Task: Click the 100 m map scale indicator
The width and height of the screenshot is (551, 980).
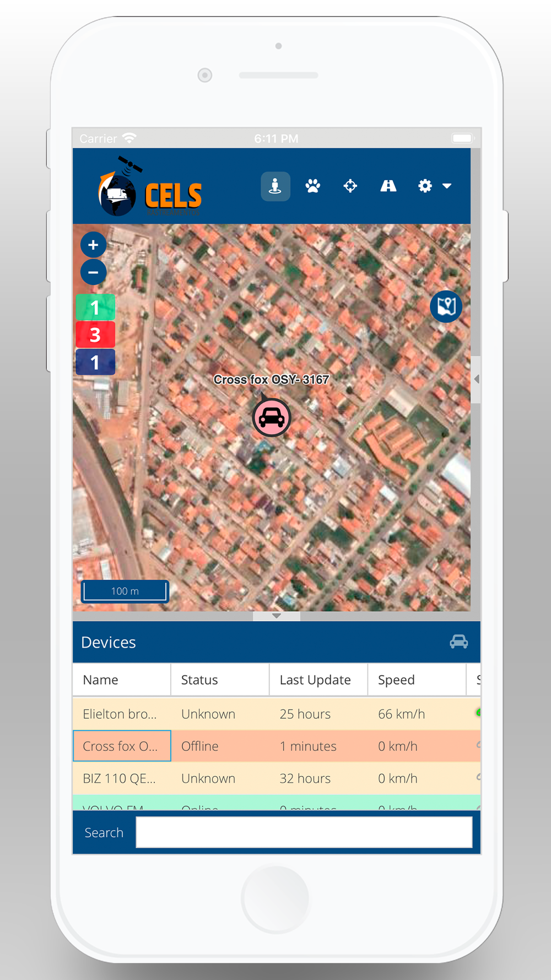Action: click(125, 591)
